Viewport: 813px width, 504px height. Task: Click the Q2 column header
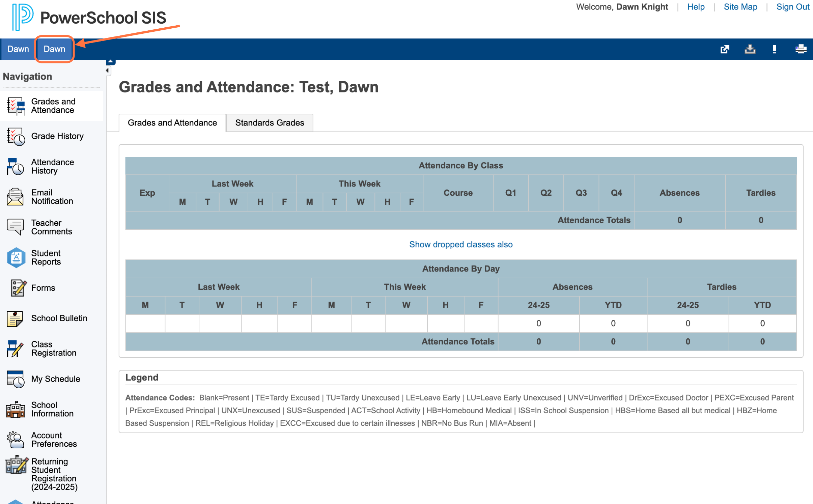click(546, 193)
